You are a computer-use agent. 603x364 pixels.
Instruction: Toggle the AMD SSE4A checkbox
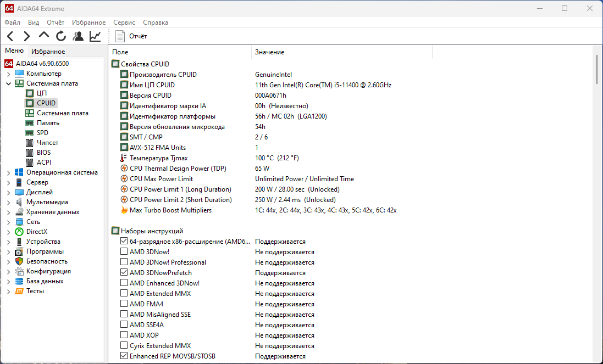124,324
